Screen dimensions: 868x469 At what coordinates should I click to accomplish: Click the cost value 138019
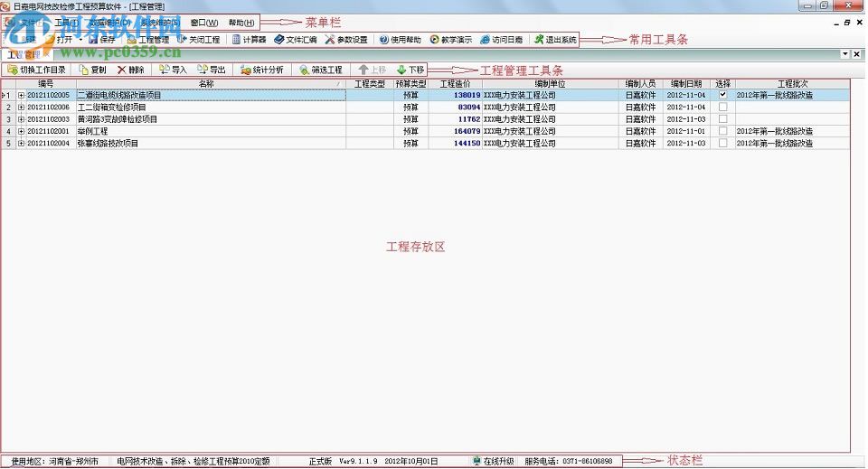467,95
